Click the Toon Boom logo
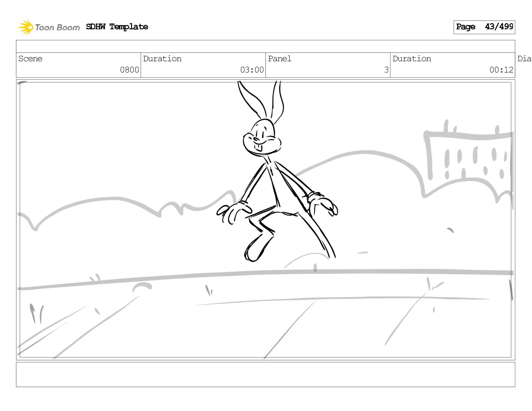The image size is (532, 411). click(48, 27)
